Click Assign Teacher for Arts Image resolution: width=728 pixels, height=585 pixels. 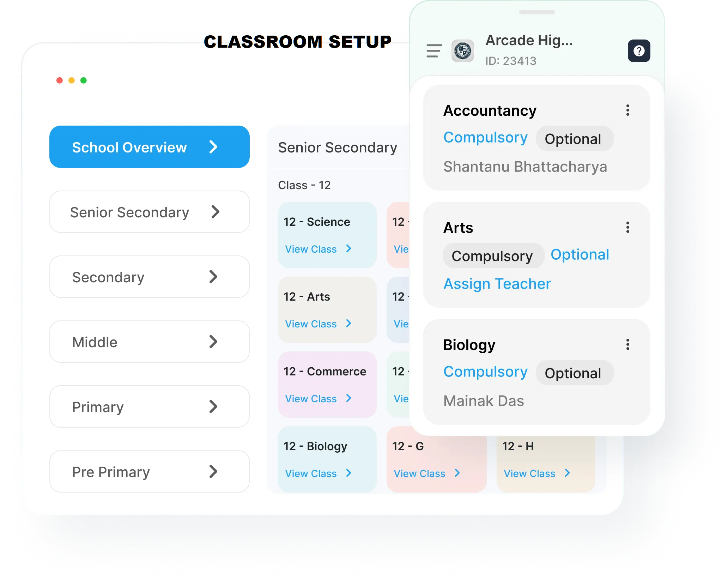(497, 284)
